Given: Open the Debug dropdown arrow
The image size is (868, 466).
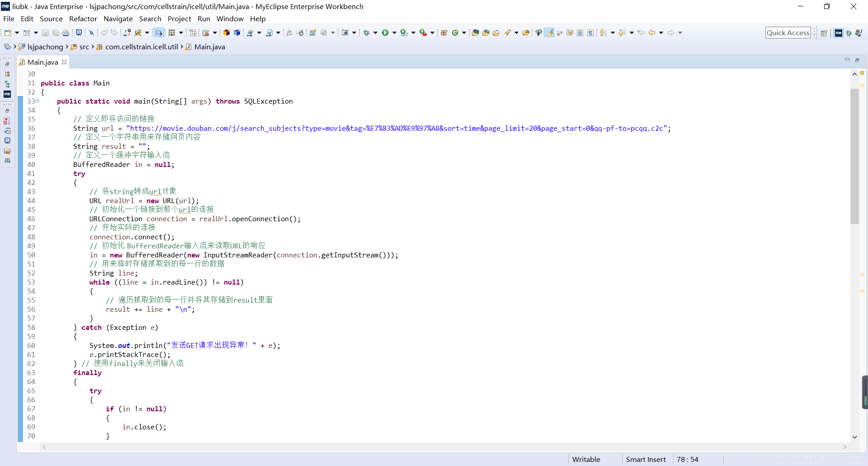Looking at the screenshot, I should [x=375, y=33].
